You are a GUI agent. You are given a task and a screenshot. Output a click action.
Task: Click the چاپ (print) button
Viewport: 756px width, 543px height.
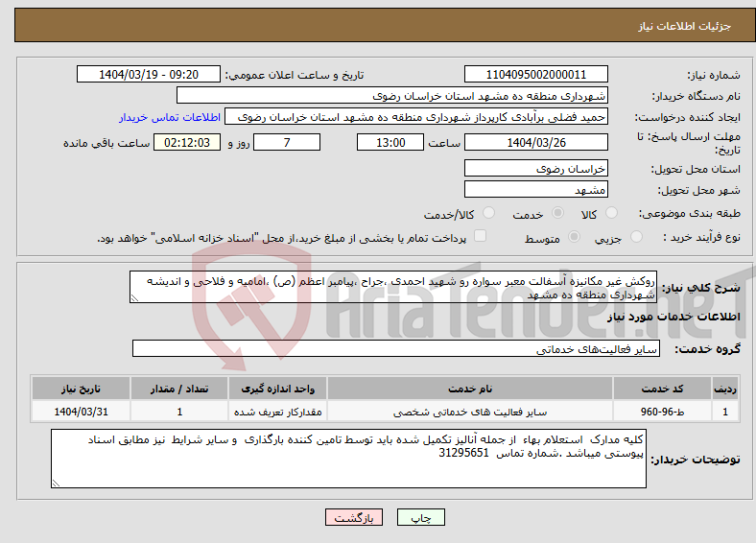click(420, 517)
